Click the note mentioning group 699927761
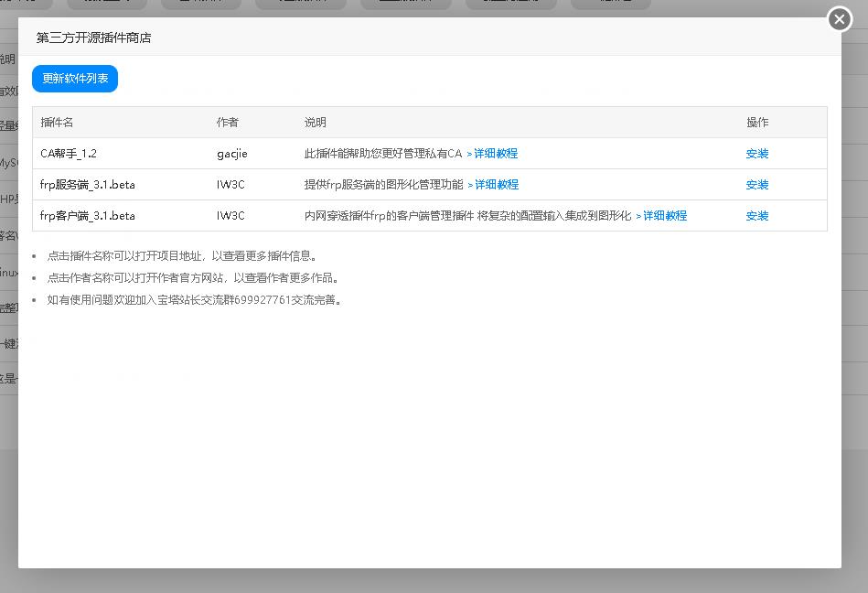This screenshot has width=868, height=593. [x=194, y=300]
